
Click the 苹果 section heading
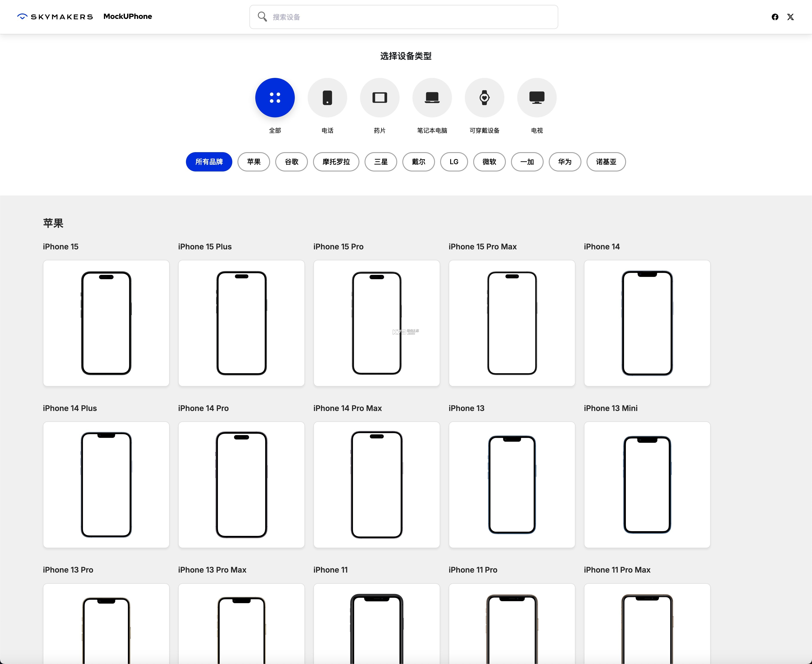pos(53,223)
